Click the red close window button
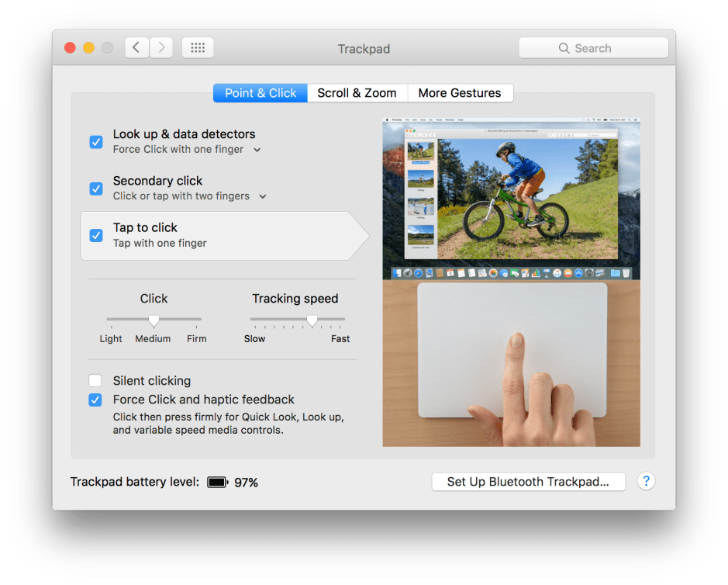 point(70,48)
